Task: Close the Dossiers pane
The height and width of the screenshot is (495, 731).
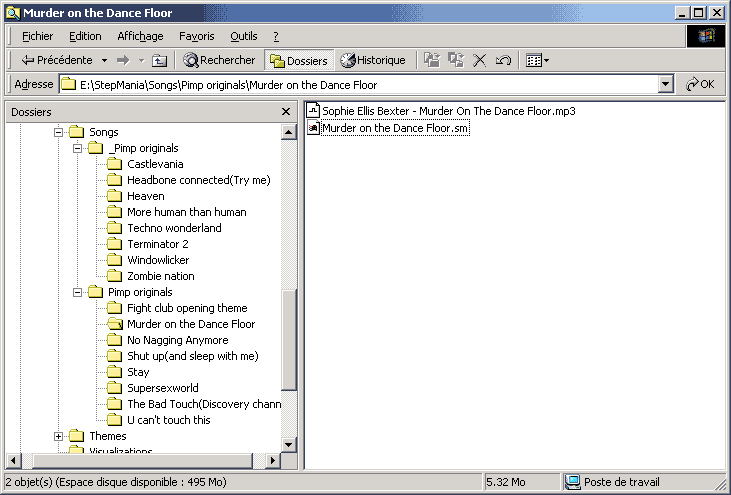Action: click(286, 112)
